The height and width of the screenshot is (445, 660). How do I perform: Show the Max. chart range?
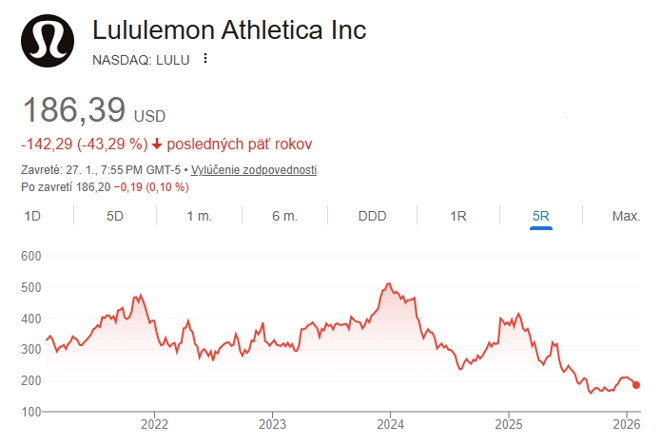click(x=626, y=216)
